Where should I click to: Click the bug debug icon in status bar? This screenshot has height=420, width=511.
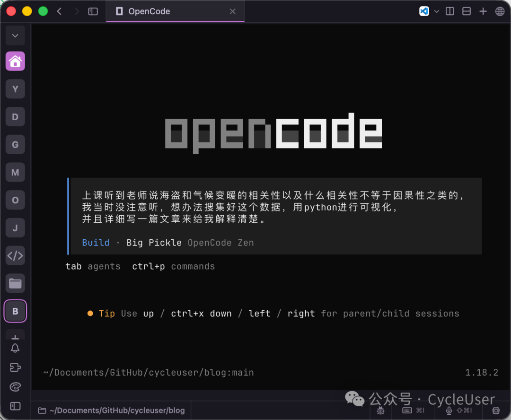coord(380,411)
